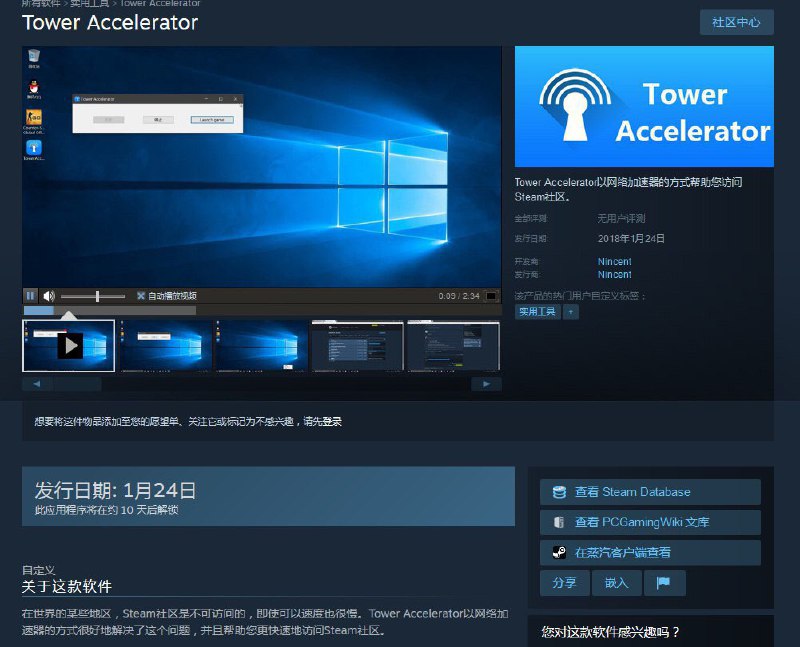Click the 发行日期: 1月24日 heading
This screenshot has width=800, height=647.
tap(115, 491)
